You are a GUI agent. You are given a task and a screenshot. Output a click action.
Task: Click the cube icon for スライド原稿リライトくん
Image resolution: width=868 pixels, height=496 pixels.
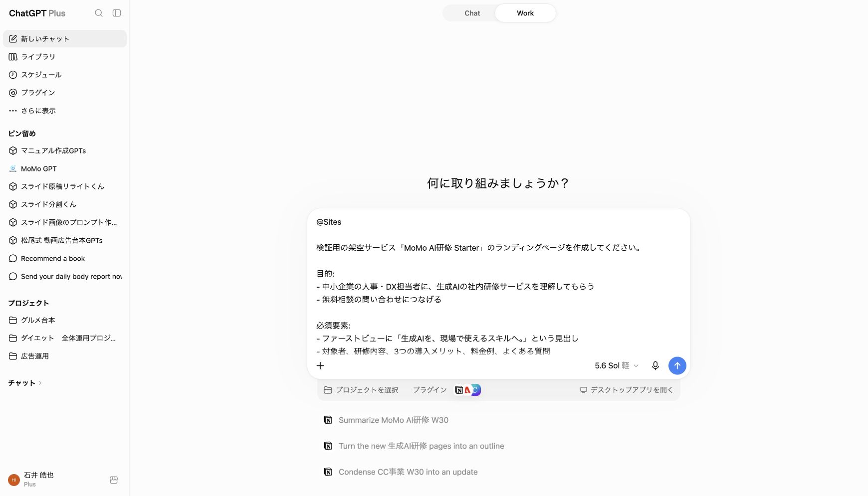point(13,186)
